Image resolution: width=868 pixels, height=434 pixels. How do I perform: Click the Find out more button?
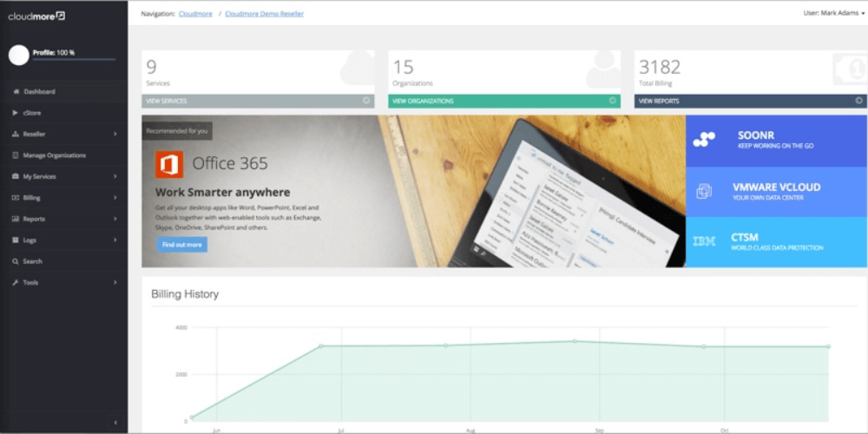(182, 245)
